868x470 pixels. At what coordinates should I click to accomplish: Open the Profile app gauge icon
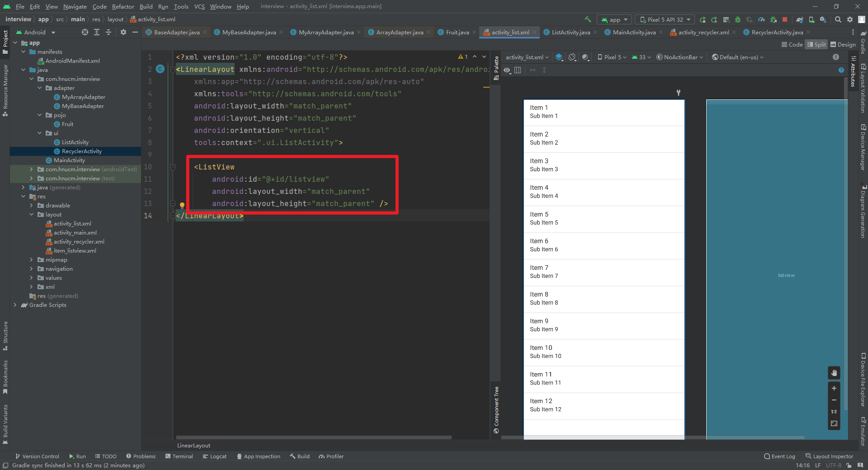[x=761, y=19]
